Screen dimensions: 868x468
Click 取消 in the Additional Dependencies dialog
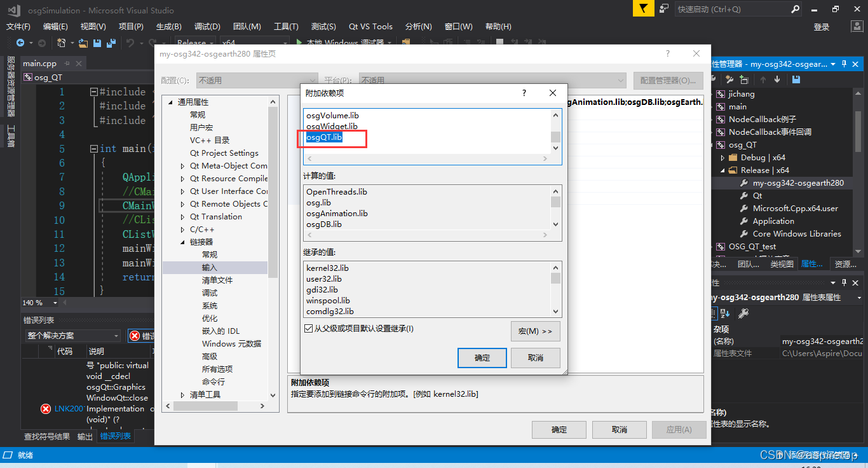(x=536, y=358)
